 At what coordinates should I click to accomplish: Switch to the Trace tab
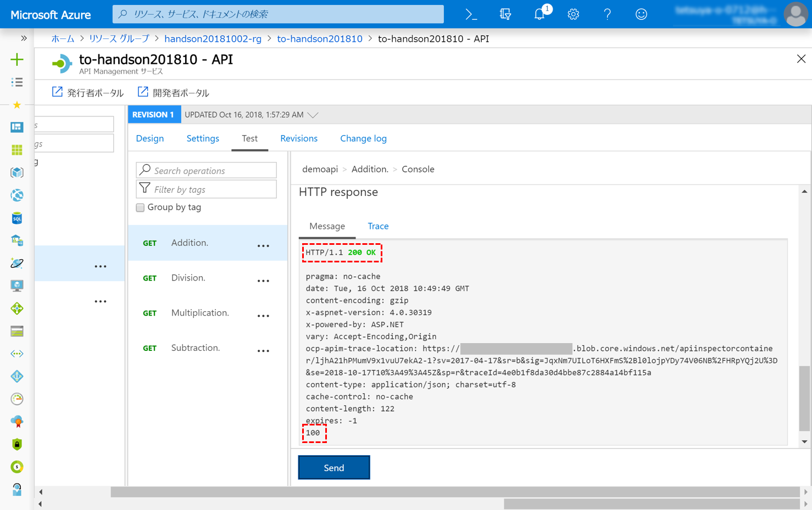[378, 226]
